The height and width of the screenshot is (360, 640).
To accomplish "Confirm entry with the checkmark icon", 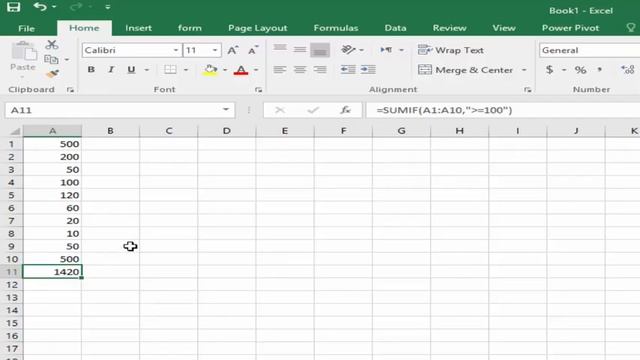I will pos(313,110).
